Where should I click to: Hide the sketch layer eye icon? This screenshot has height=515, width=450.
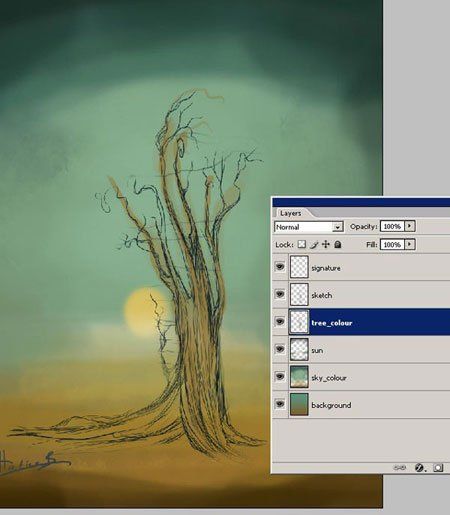[x=280, y=294]
